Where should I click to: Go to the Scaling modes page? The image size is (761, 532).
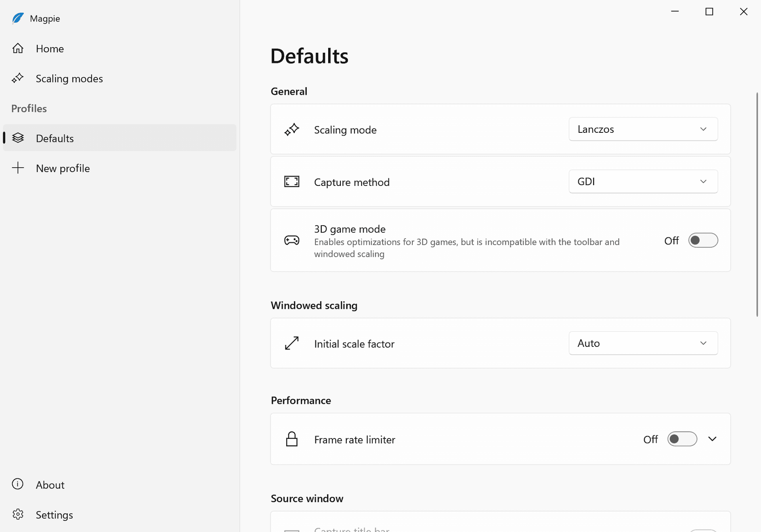pos(69,78)
